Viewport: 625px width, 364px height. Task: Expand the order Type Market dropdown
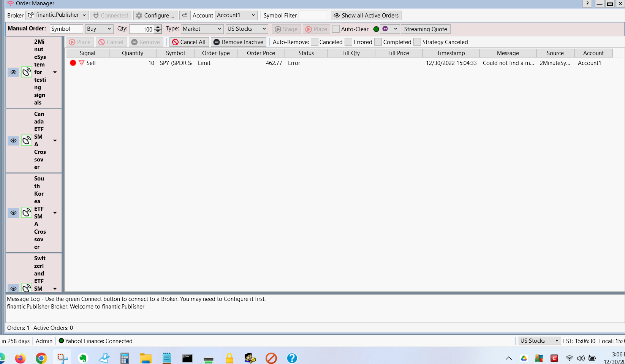tap(202, 29)
